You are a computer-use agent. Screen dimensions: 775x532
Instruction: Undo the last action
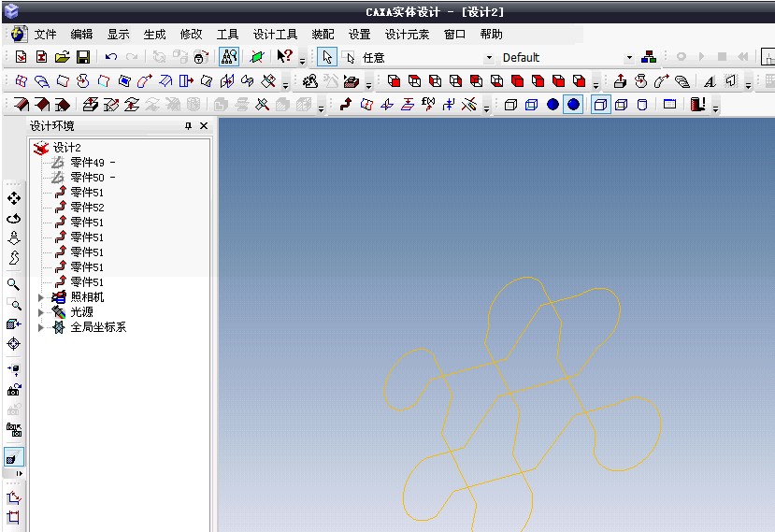[110, 57]
